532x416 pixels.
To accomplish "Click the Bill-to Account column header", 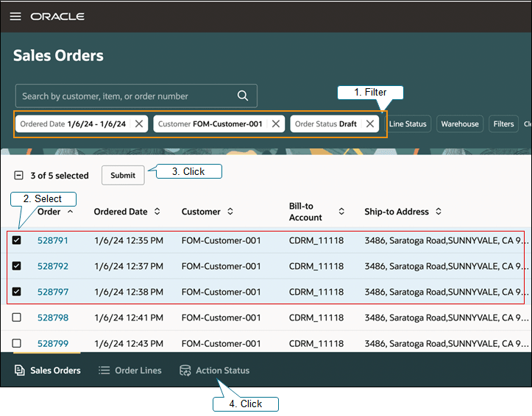I will tap(305, 212).
